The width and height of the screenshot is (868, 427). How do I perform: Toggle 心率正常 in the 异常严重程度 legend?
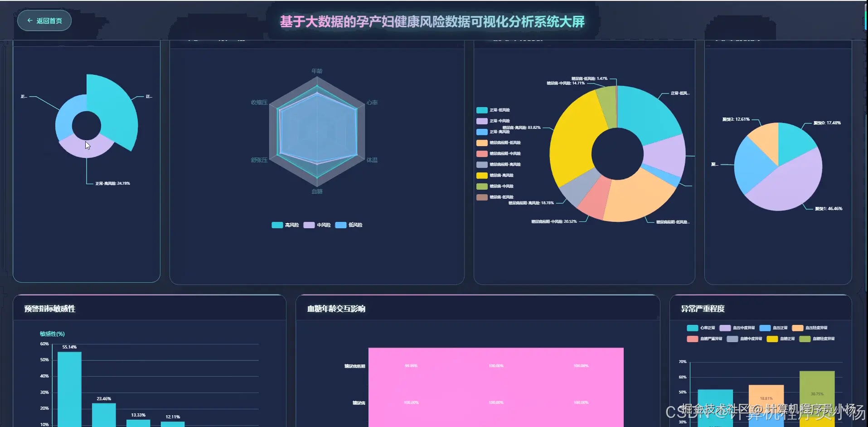[x=701, y=328]
